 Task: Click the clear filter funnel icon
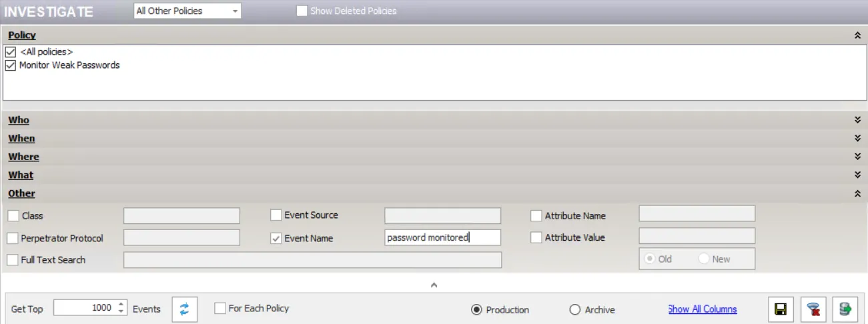pos(813,309)
